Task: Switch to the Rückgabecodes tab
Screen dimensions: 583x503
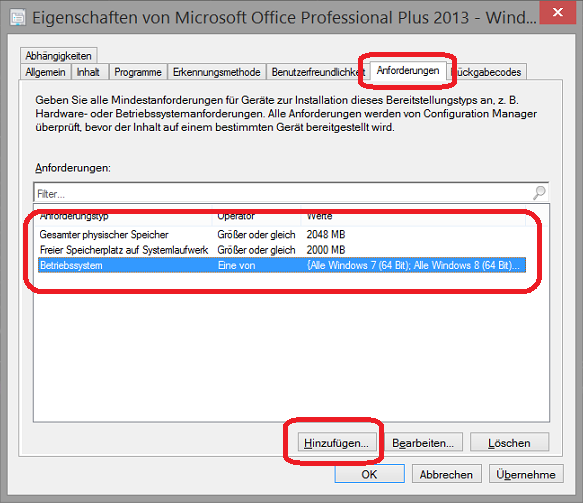Action: coord(486,72)
